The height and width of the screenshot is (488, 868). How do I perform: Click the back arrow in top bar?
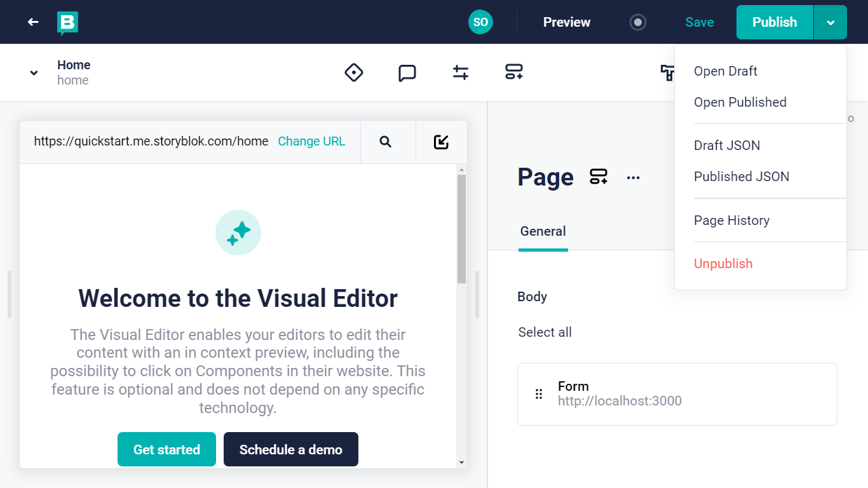[33, 22]
